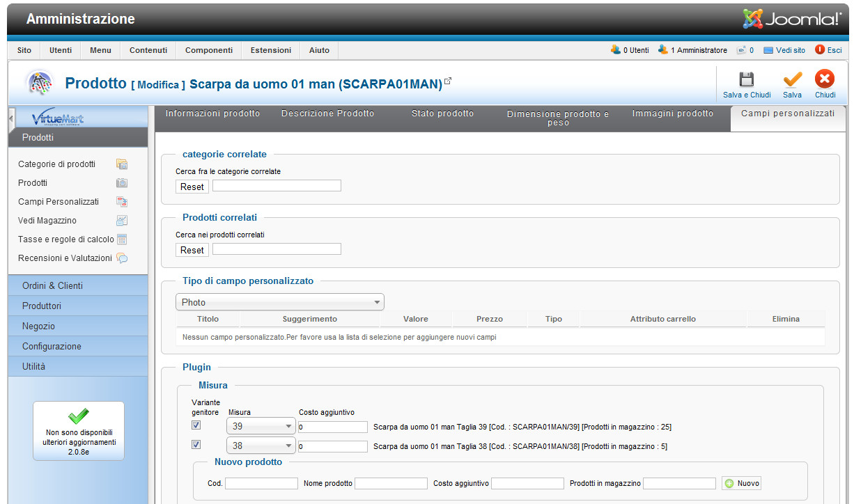Expand the Ordini & Clienti sidebar section
The height and width of the screenshot is (504, 854).
coord(78,286)
